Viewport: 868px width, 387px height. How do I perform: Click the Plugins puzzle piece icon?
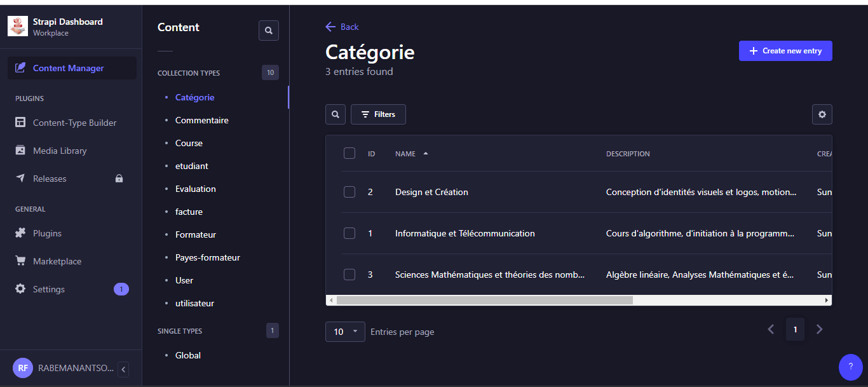coord(20,233)
